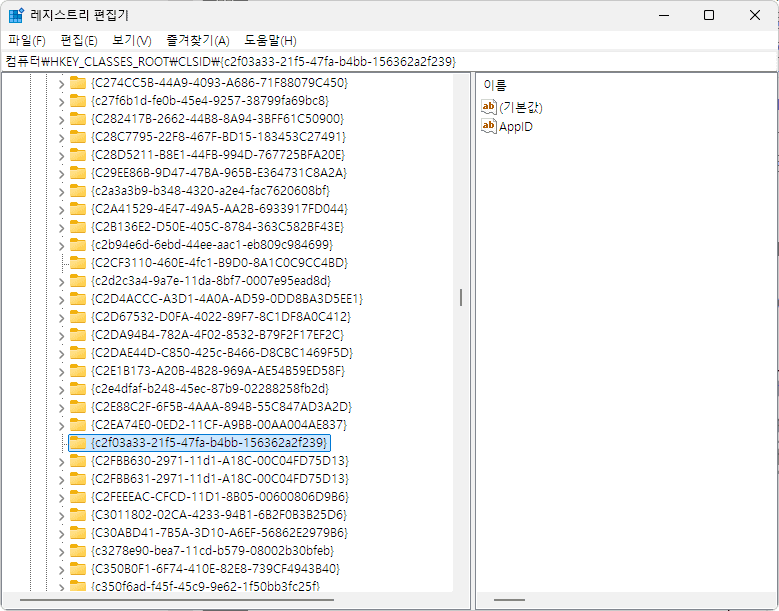Expand the {C30ABD41-7B5A-3D10-A6EF-56862E2979B6} key

click(61, 533)
